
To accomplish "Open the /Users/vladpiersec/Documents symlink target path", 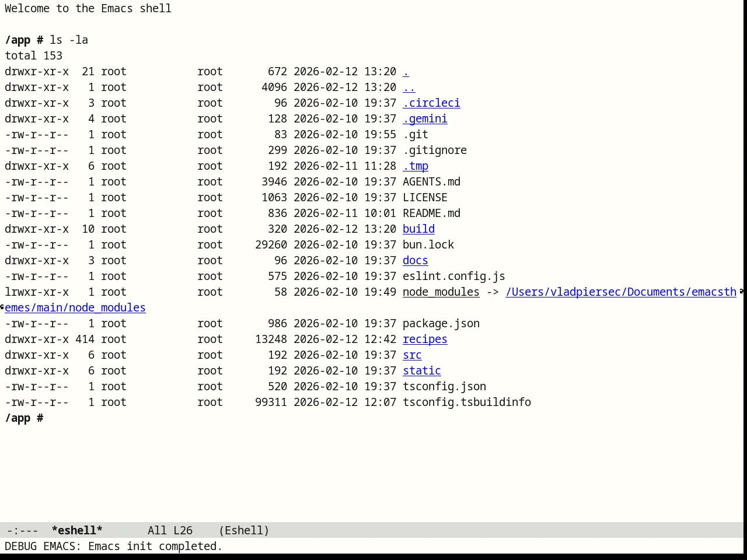I will 621,292.
